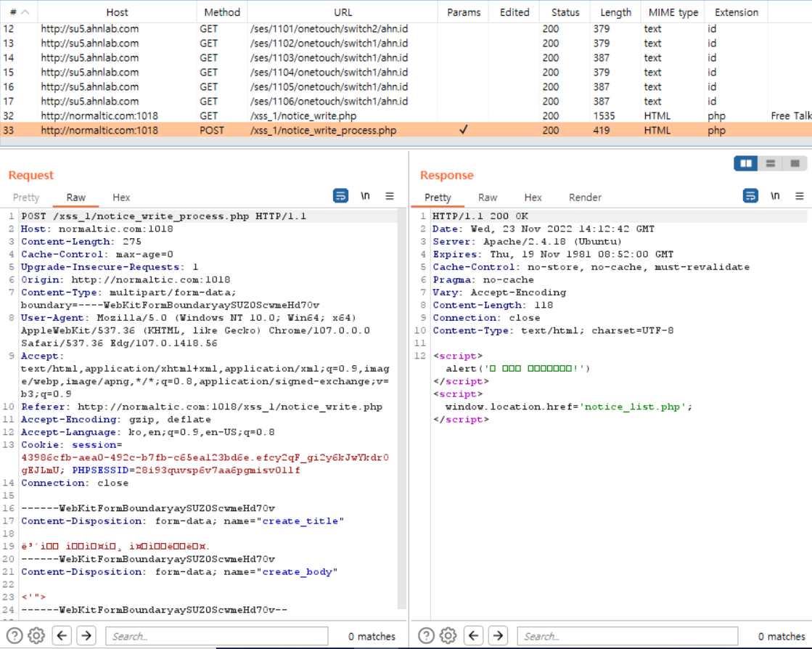This screenshot has height=649, width=812.
Task: Click the Response search input field
Action: pyautogui.click(x=627, y=636)
